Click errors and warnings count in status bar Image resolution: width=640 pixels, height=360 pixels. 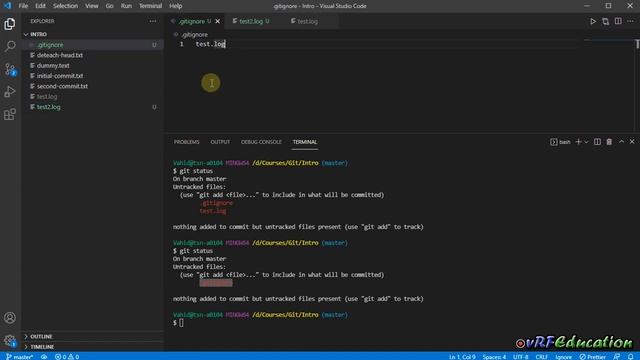pyautogui.click(x=67, y=357)
